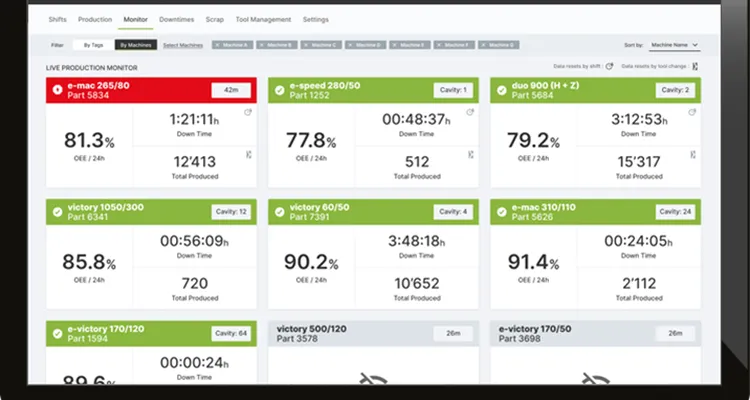The image size is (750, 400).
Task: Click the tool change icon on e-mac 265/80 card
Action: coord(249,155)
